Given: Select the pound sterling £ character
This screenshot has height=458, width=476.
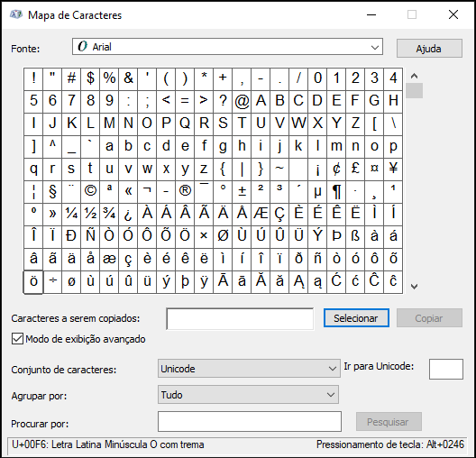Looking at the screenshot, I should 355,169.
